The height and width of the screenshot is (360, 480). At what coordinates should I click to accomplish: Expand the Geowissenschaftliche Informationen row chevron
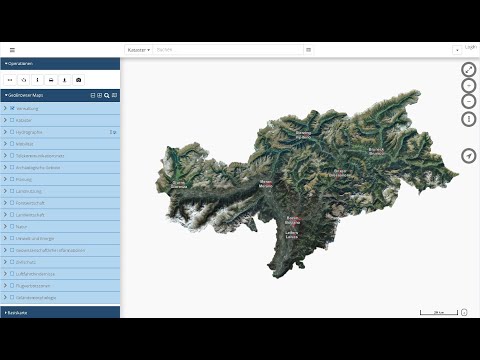click(5, 250)
